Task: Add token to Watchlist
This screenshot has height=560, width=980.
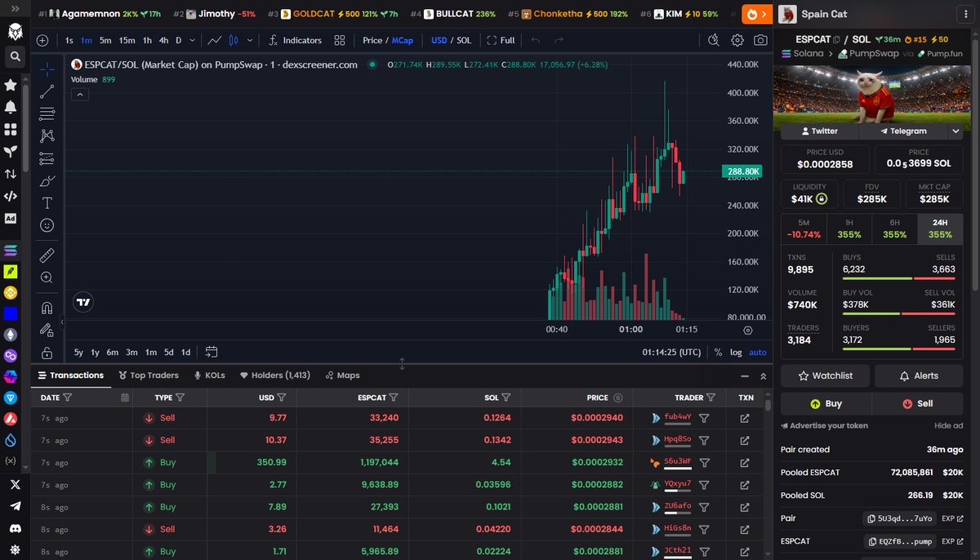Action: [x=825, y=376]
